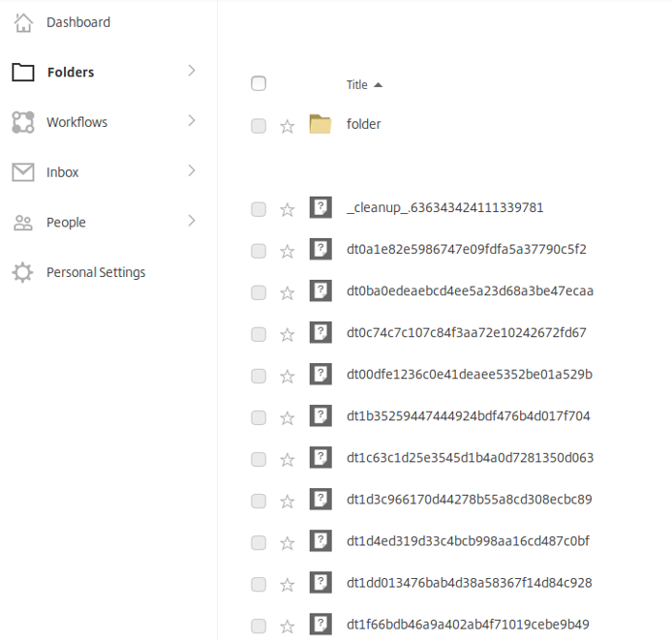
Task: Click the Folders sidebar icon
Action: (x=23, y=72)
